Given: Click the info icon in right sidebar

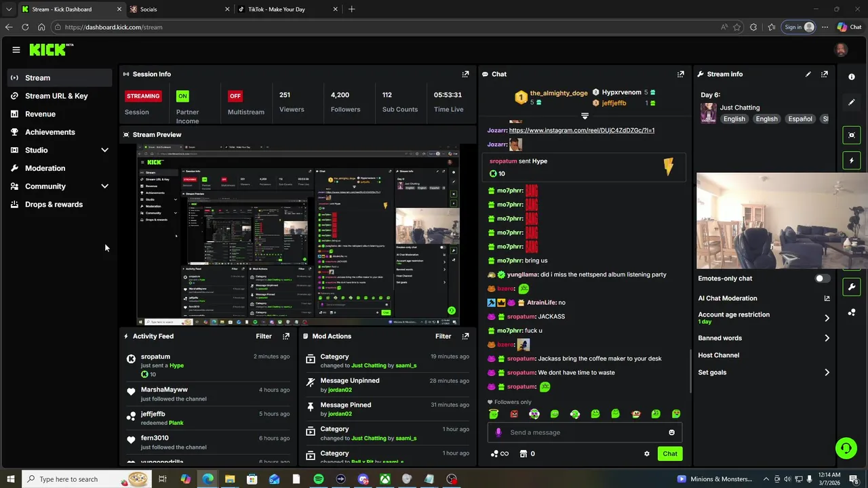Looking at the screenshot, I should [x=852, y=77].
